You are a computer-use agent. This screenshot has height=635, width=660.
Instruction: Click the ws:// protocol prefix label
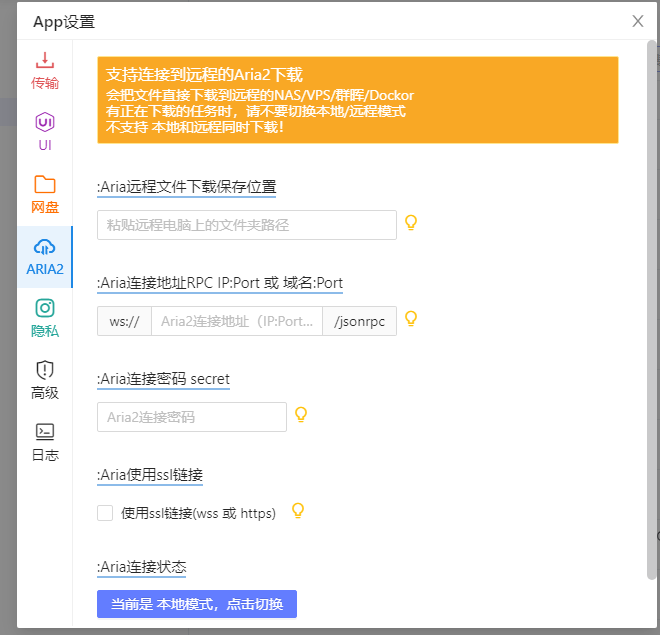pyautogui.click(x=124, y=321)
